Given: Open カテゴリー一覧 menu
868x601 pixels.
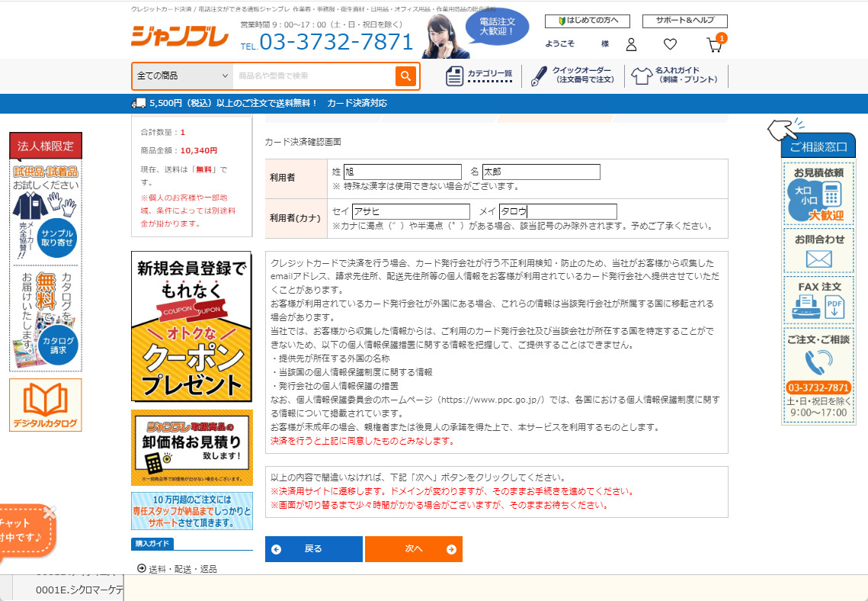Looking at the screenshot, I should 479,76.
